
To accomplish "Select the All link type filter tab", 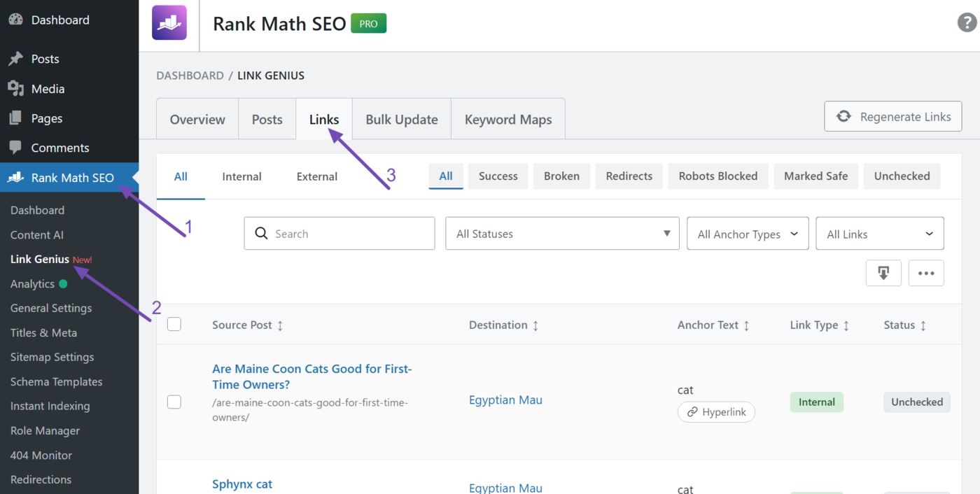I will [x=181, y=176].
